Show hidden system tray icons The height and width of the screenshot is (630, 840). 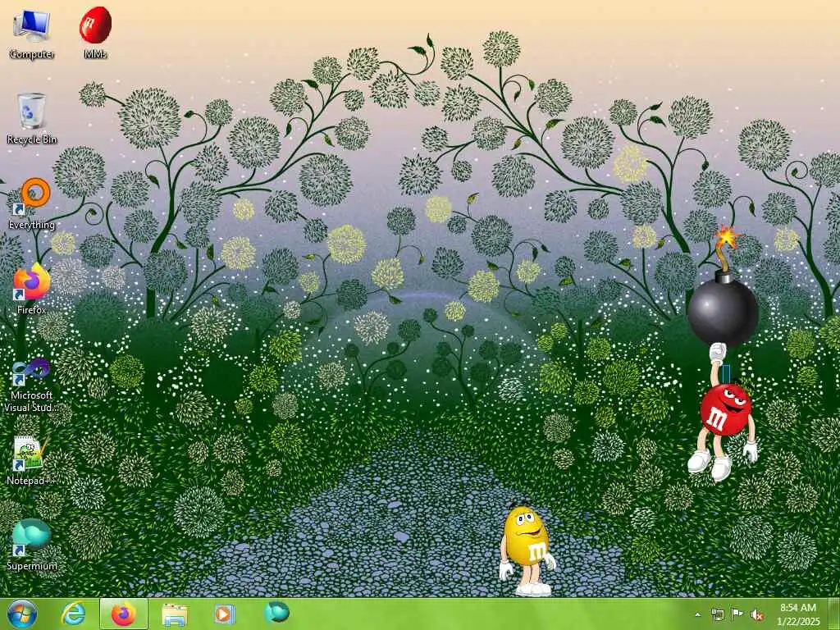pos(697,614)
